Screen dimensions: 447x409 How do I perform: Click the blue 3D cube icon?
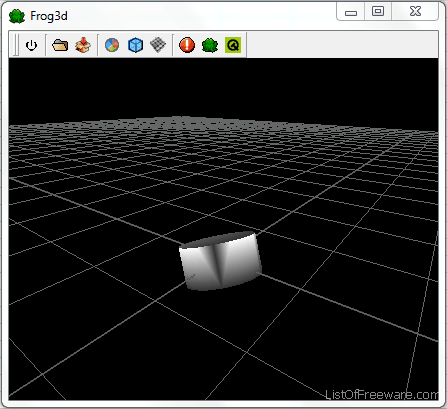point(135,45)
